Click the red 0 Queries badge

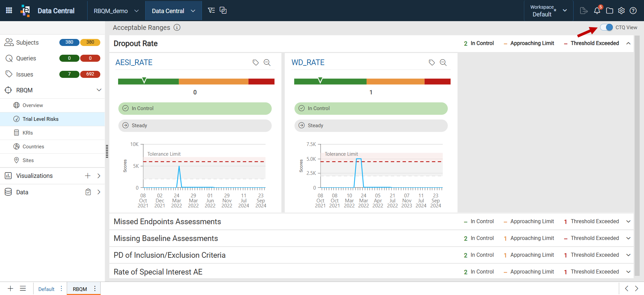[90, 58]
